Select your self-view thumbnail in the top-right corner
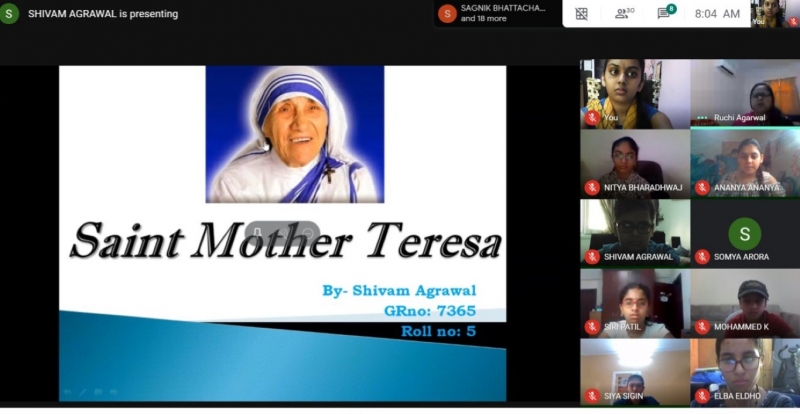Image resolution: width=800 pixels, height=414 pixels. 768,13
